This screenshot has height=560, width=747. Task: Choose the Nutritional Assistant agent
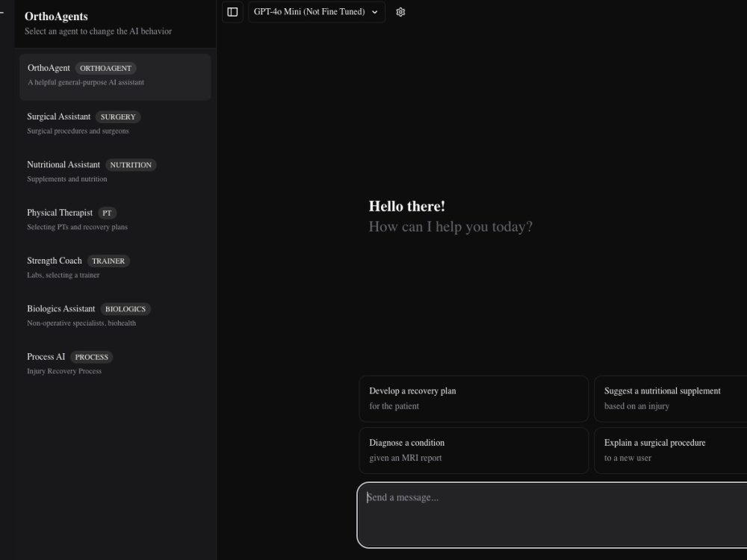coord(115,172)
